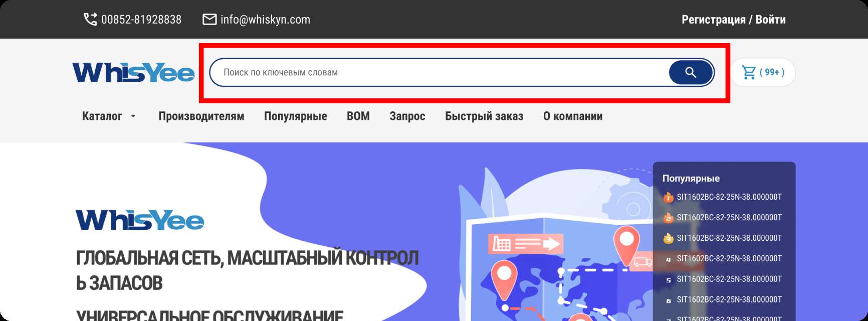The width and height of the screenshot is (868, 321).
Task: Click the Регистрация / Войти link
Action: click(734, 20)
